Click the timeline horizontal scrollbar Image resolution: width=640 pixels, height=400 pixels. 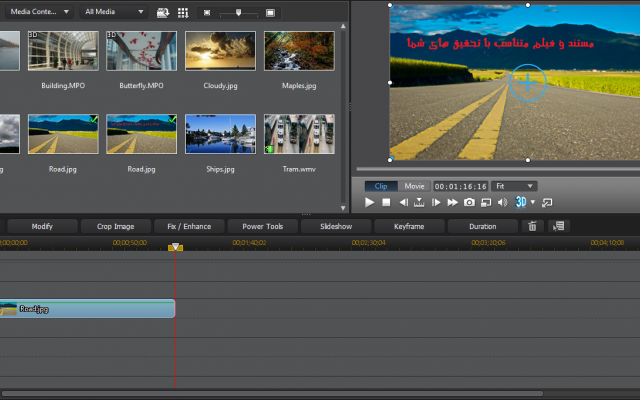tap(273, 393)
